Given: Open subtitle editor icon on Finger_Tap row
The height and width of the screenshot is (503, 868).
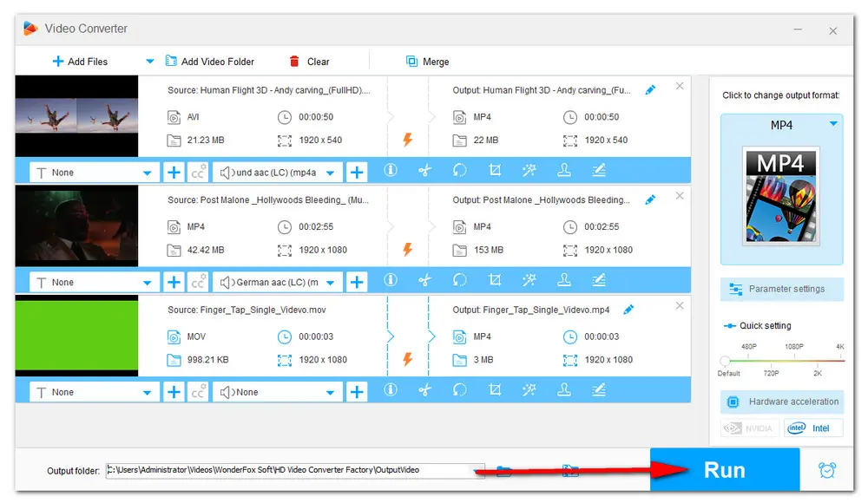Looking at the screenshot, I should pos(599,391).
